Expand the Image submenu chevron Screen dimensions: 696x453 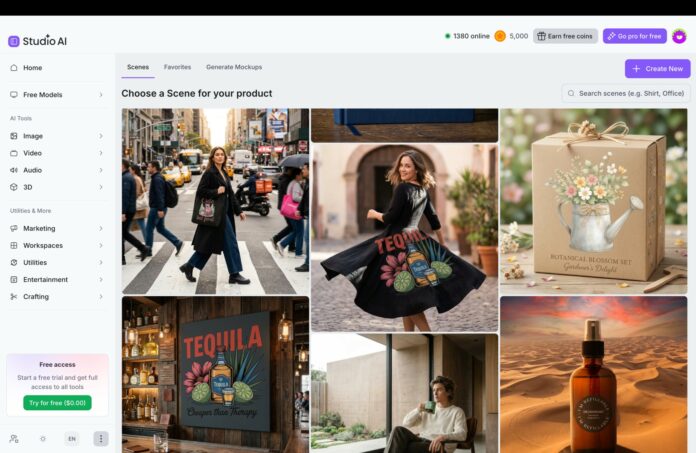click(x=101, y=136)
